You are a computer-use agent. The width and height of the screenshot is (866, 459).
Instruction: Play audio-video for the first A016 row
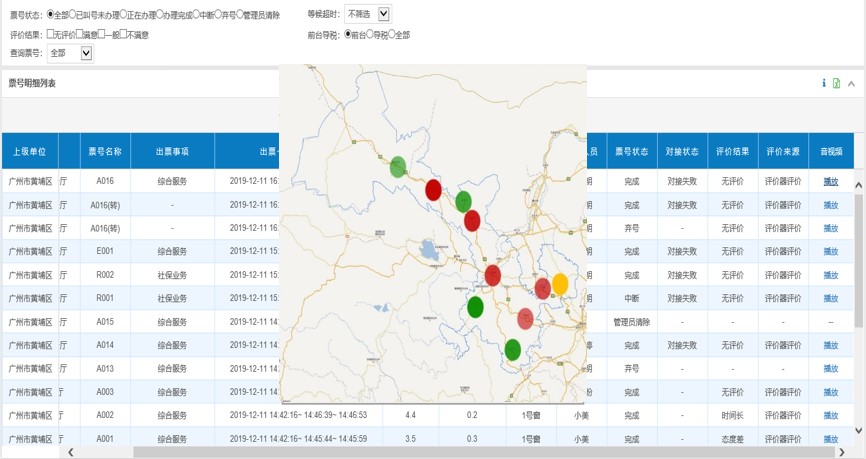831,181
